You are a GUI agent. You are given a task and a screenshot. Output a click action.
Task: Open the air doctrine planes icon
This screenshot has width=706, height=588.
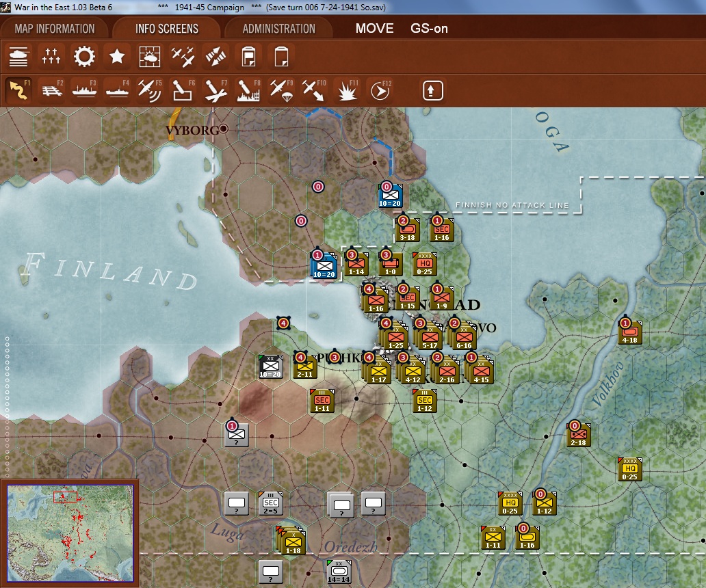(x=183, y=57)
